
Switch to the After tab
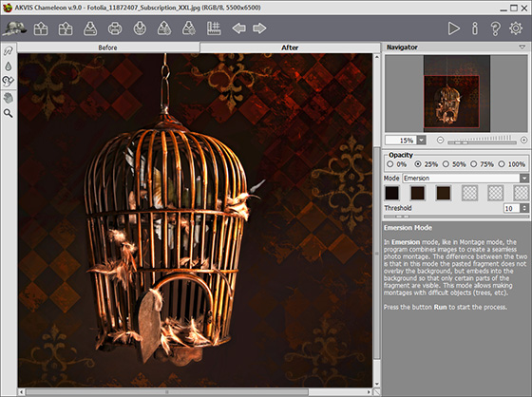click(x=290, y=47)
